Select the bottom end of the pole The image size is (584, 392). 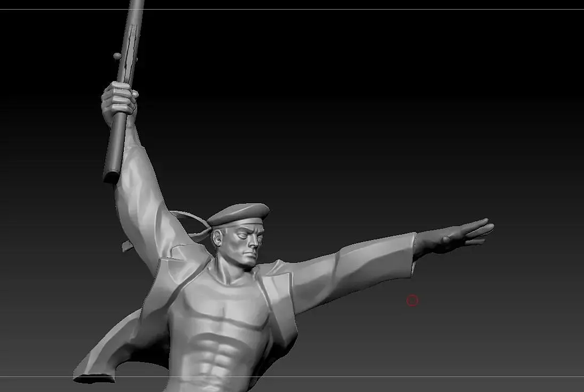click(x=112, y=175)
